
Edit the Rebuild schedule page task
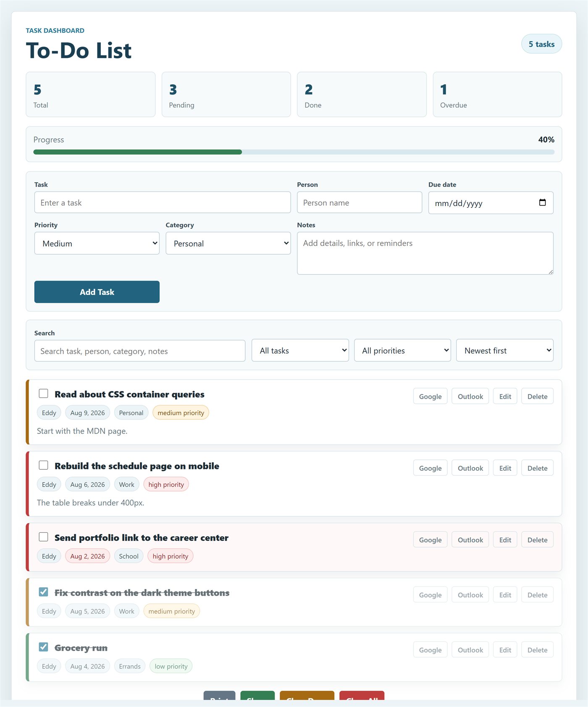pyautogui.click(x=505, y=468)
